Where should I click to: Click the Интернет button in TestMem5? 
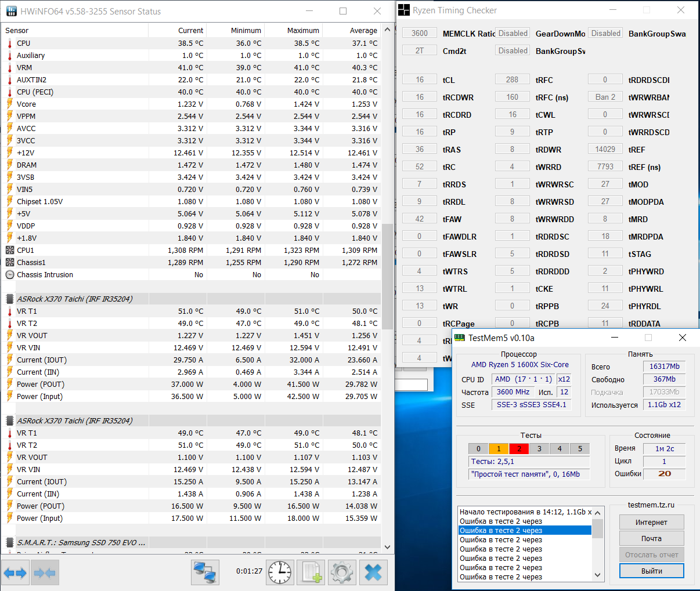[x=651, y=522]
